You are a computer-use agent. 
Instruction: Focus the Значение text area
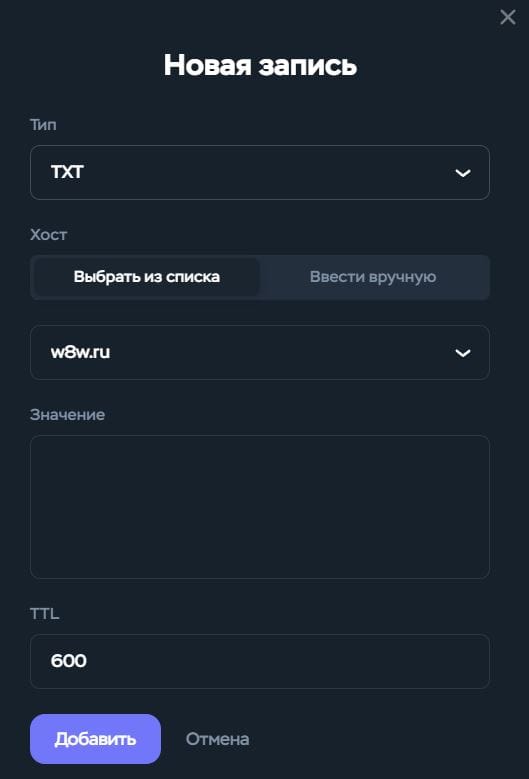click(260, 507)
